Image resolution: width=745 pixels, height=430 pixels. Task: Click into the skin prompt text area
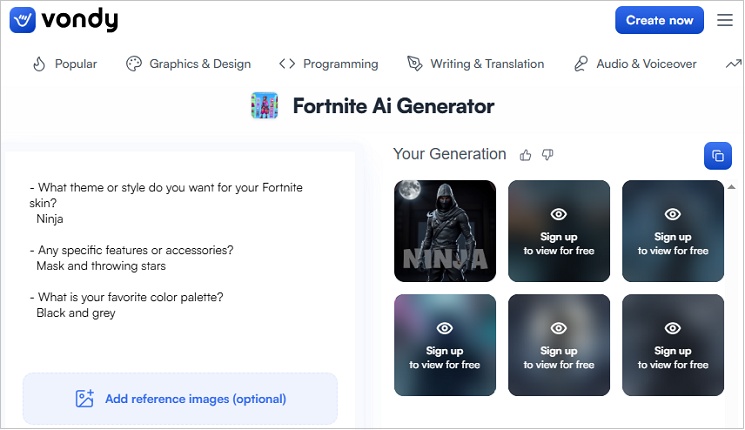tap(180, 250)
